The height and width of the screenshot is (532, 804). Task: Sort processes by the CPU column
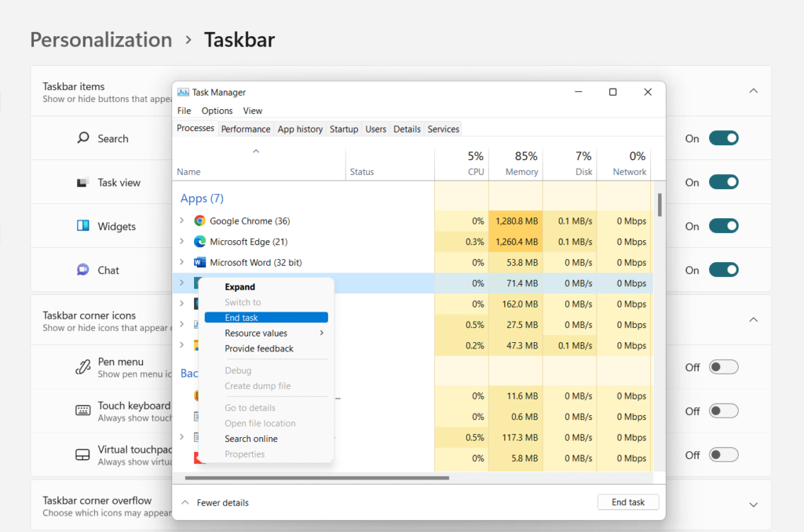point(462,163)
